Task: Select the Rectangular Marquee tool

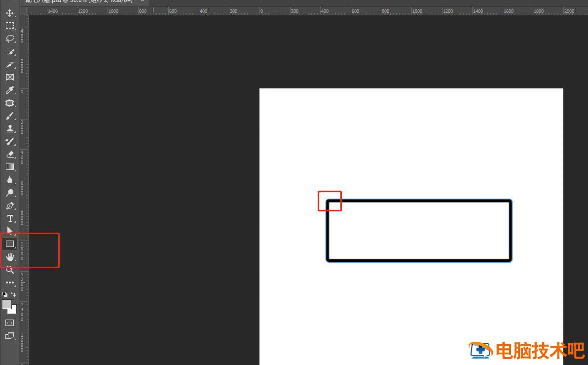Action: pyautogui.click(x=9, y=26)
